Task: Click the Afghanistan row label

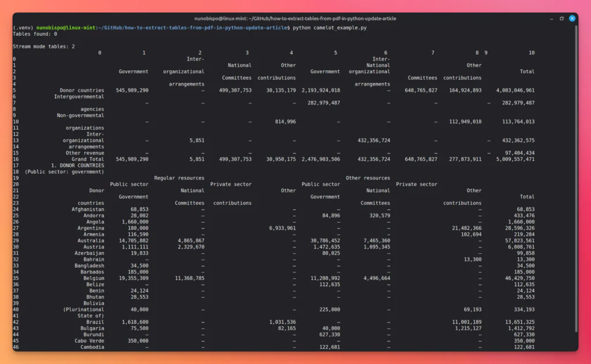Action: tap(88, 209)
